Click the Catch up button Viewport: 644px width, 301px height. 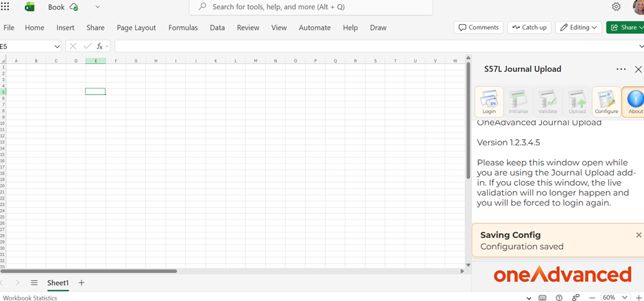(530, 27)
